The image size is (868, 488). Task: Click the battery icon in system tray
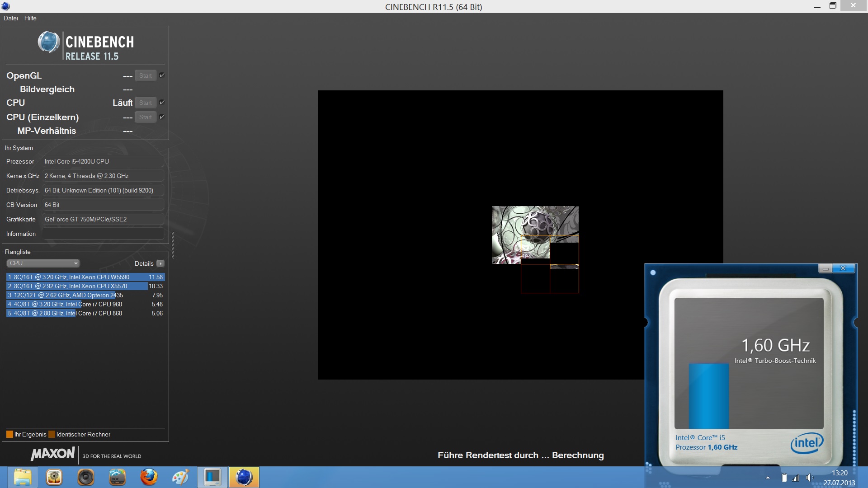pos(784,478)
